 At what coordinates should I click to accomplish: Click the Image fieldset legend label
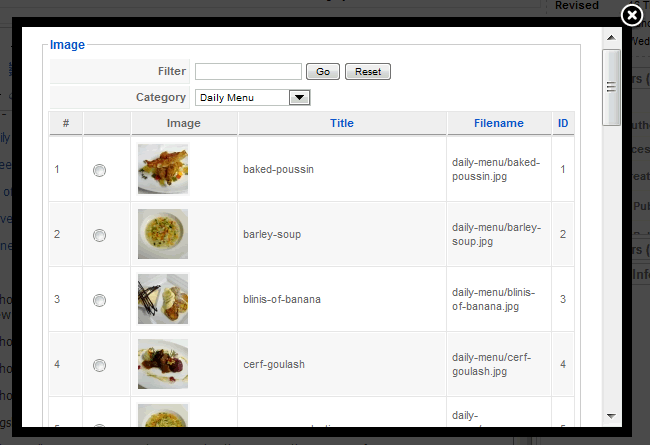click(67, 44)
